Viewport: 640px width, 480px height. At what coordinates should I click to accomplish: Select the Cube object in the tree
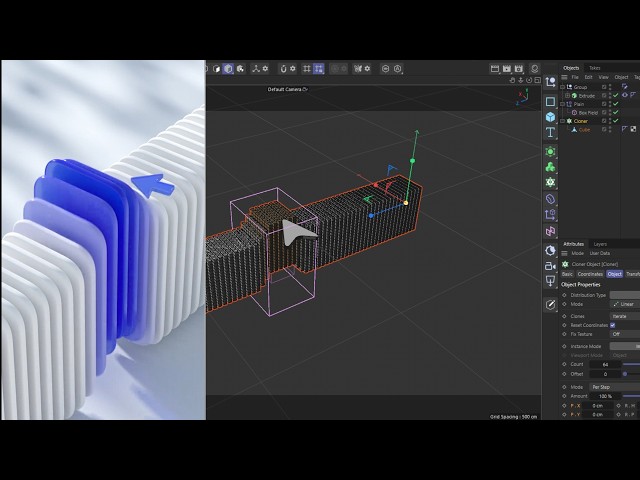click(x=584, y=129)
